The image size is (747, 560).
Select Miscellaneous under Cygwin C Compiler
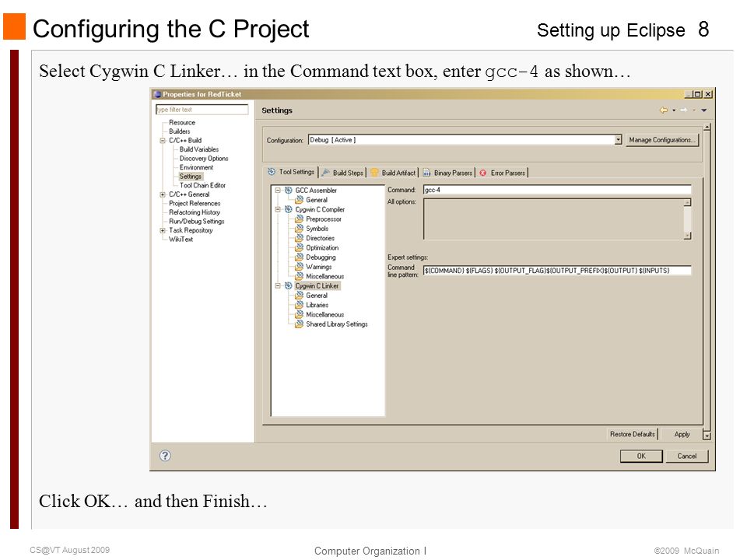click(325, 276)
